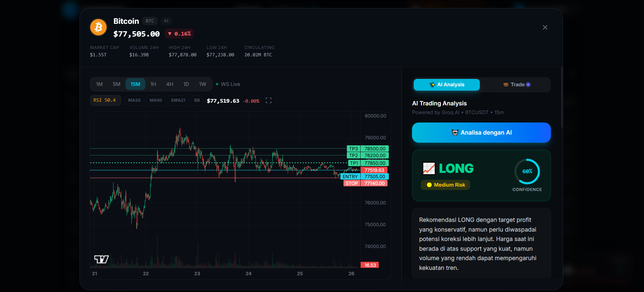
Task: Click the TP1 77850.00 price label
Action: [368, 163]
